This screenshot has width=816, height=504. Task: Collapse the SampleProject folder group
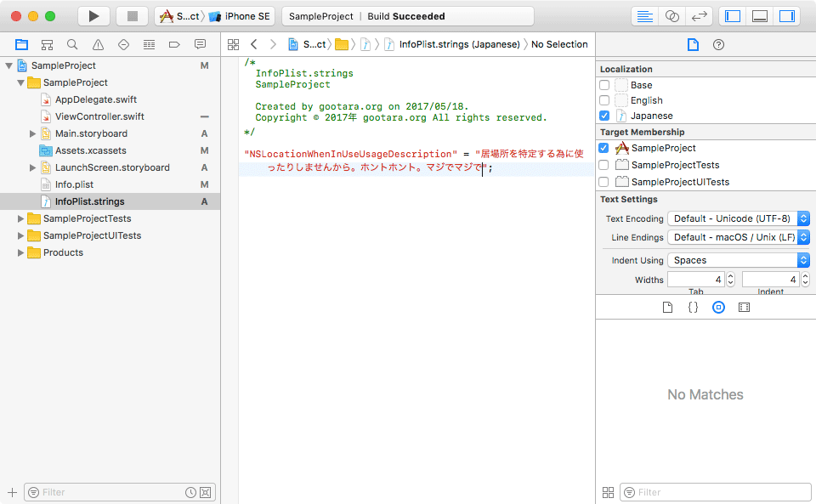pyautogui.click(x=20, y=82)
